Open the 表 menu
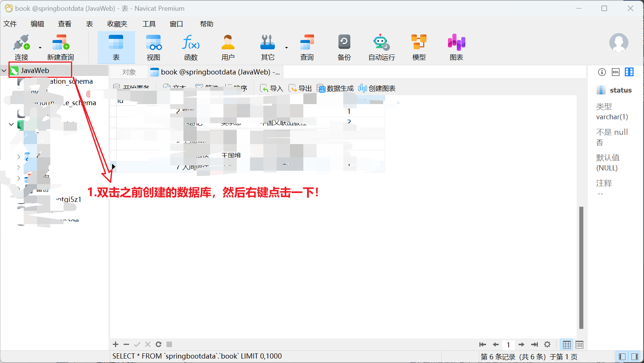644x363 pixels. [x=90, y=24]
